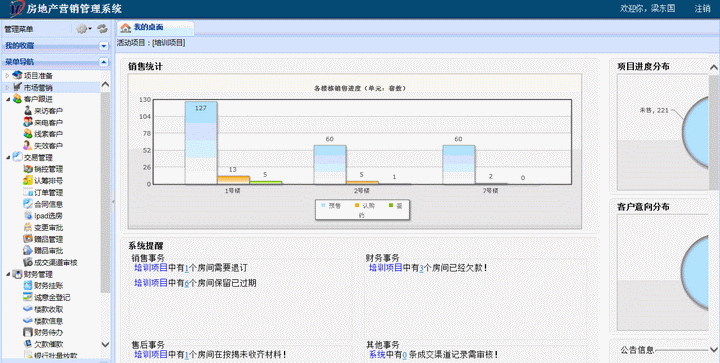
Task: Click the welcome text 欢迎你，梁东国
Action: pyautogui.click(x=647, y=8)
